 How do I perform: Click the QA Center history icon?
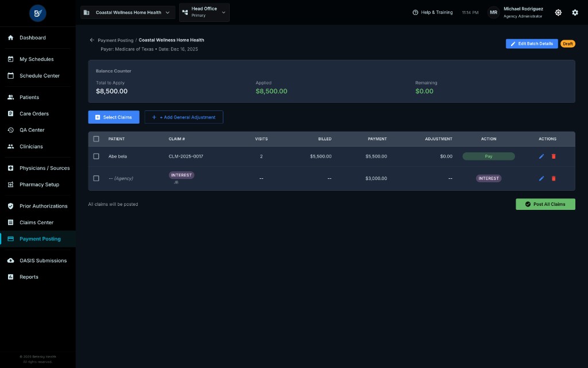(x=10, y=130)
